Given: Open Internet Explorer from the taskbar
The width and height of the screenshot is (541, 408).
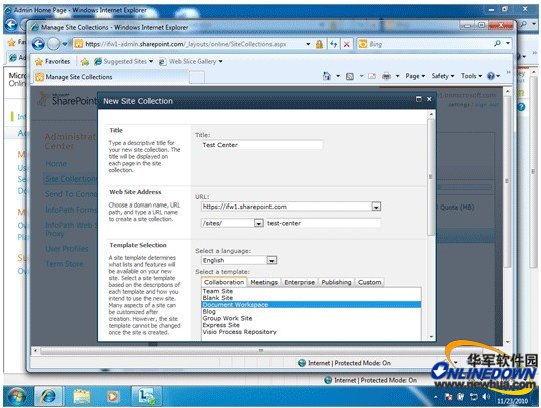Looking at the screenshot, I should (48, 396).
